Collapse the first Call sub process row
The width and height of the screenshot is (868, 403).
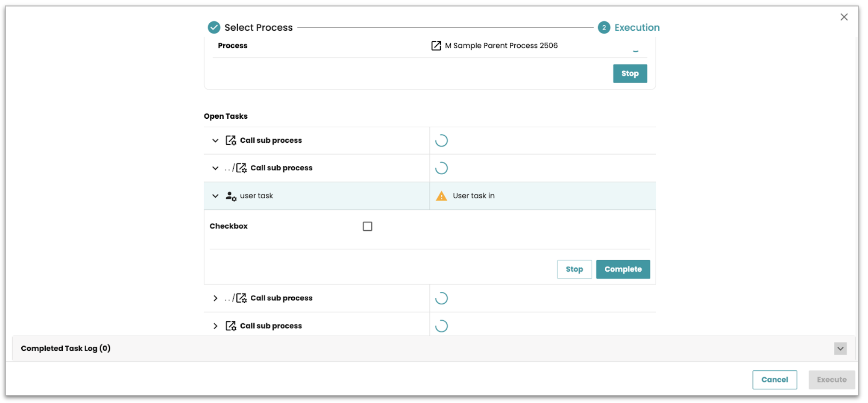point(215,140)
